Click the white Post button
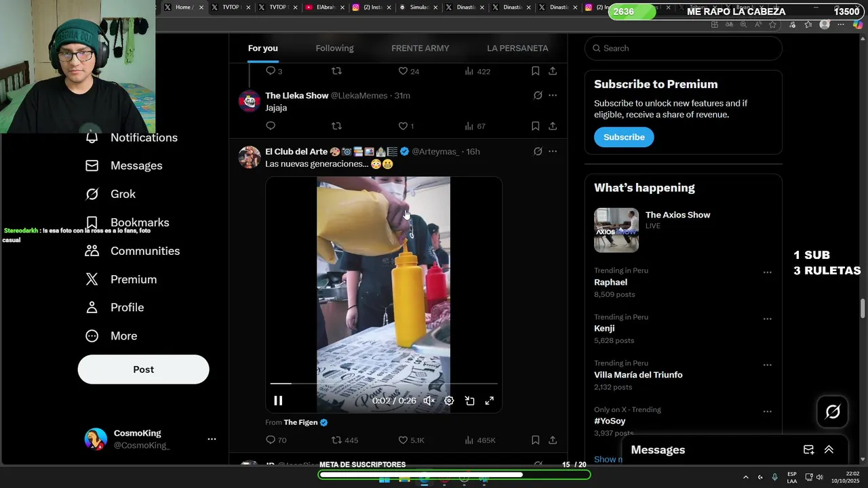868x488 pixels. pos(143,369)
